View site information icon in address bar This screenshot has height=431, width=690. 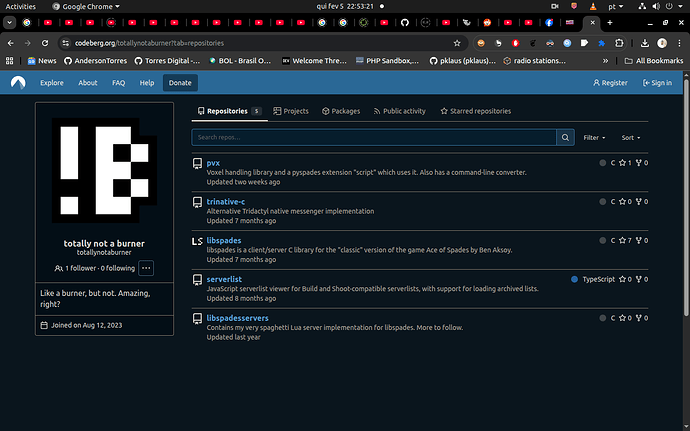pos(66,43)
